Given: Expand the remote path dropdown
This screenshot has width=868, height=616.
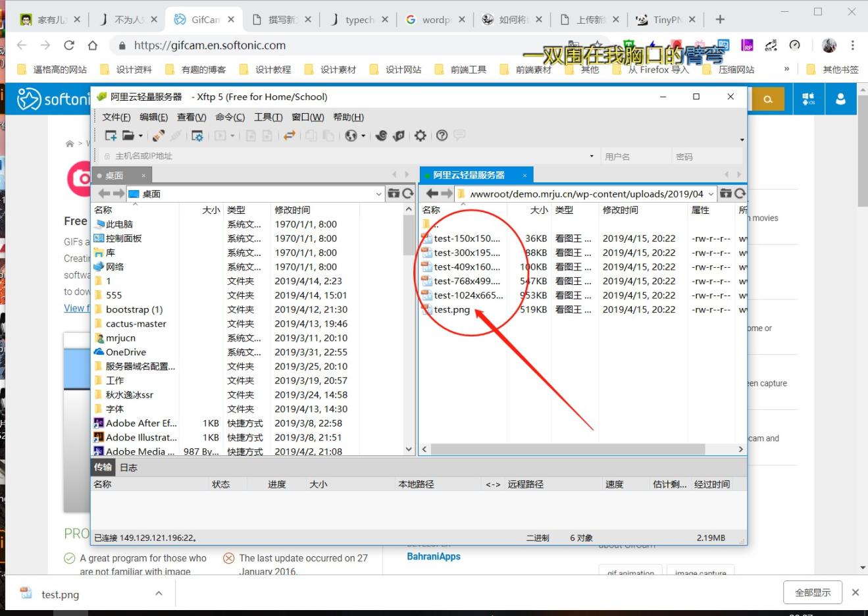Looking at the screenshot, I should tap(711, 194).
